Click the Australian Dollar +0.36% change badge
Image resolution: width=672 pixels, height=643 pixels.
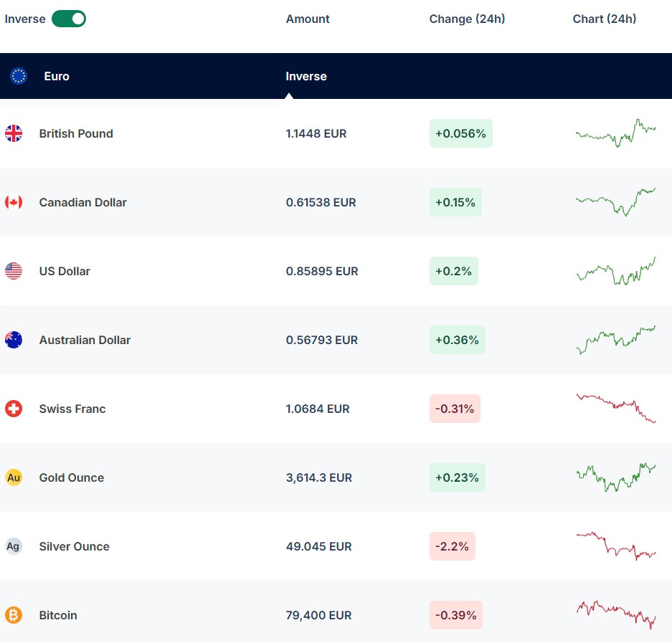pos(457,340)
